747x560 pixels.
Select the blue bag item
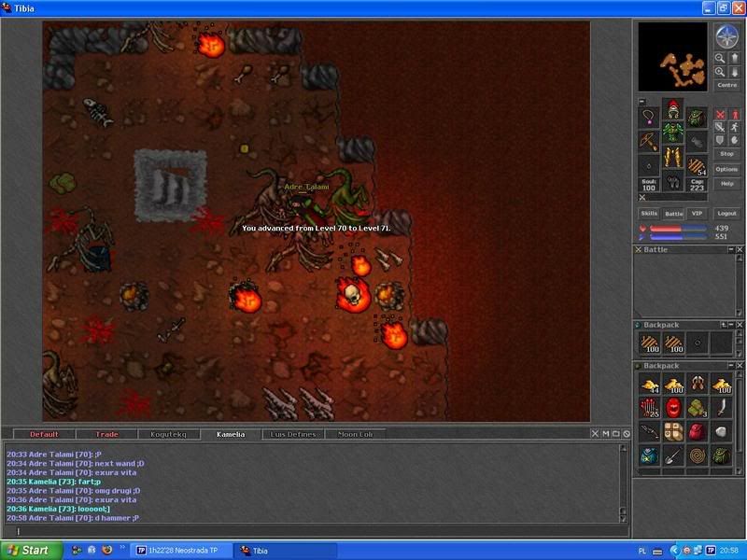pyautogui.click(x=649, y=455)
